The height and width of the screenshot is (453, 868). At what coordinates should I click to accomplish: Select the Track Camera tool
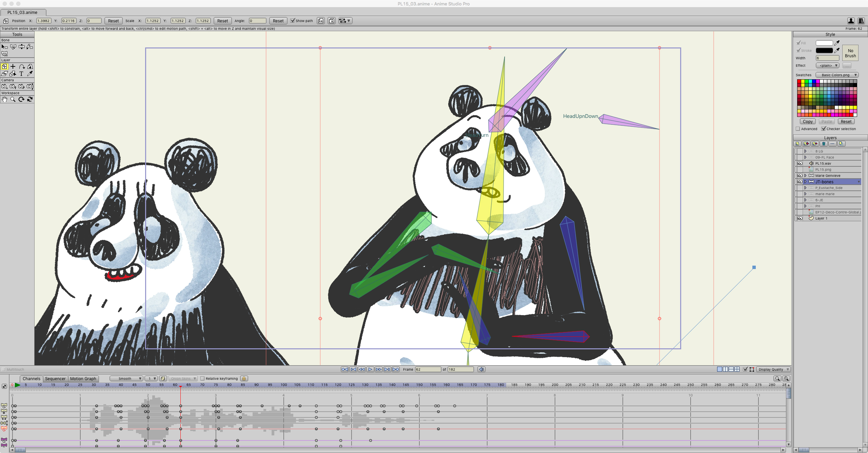tap(4, 86)
